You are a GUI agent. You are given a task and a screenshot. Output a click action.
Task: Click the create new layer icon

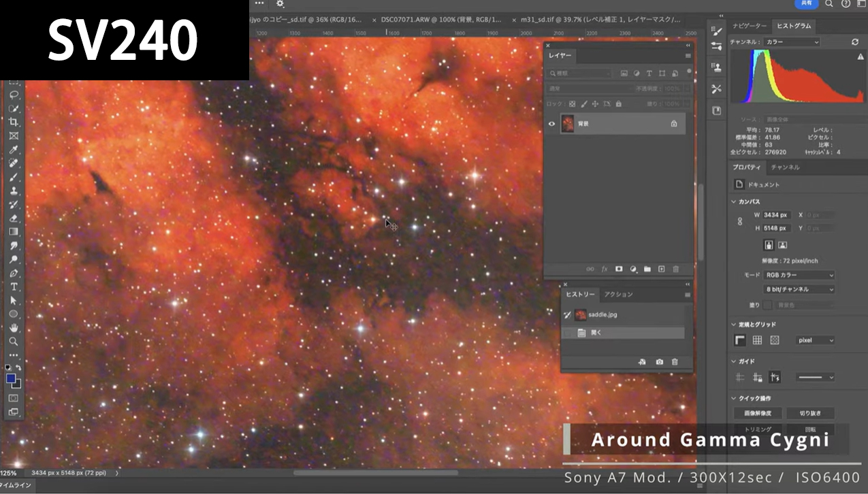coord(661,269)
